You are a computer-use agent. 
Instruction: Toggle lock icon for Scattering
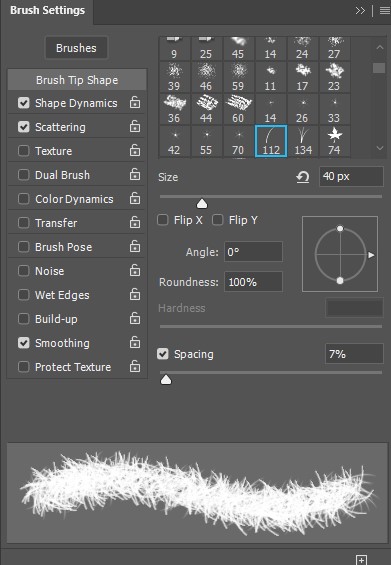135,126
